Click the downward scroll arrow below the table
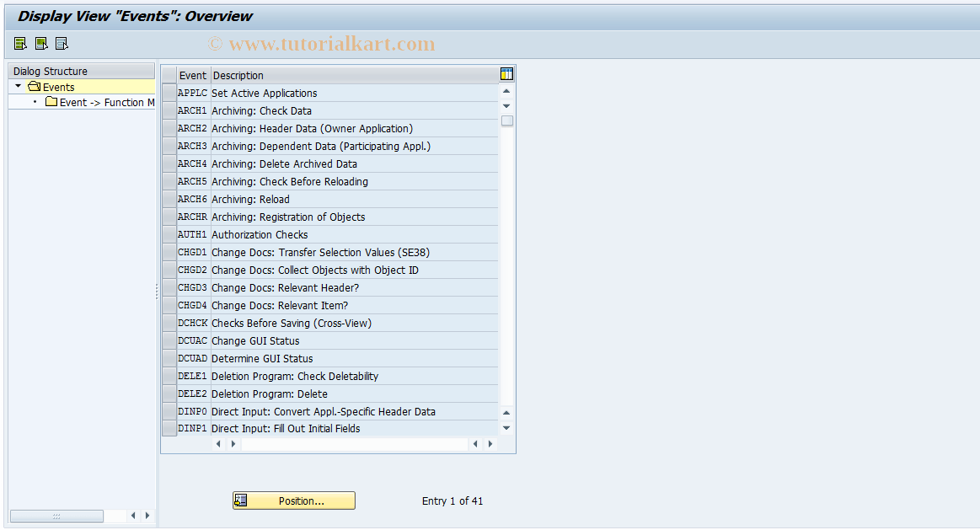 pos(506,427)
